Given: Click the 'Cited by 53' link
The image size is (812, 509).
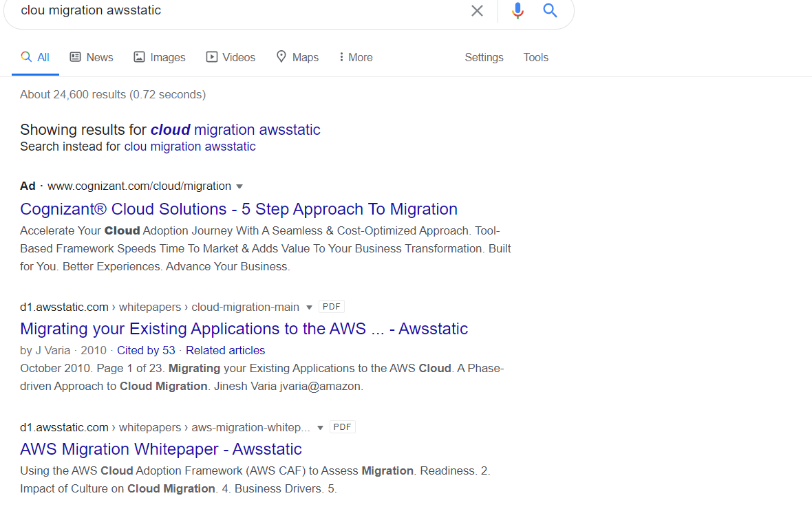Looking at the screenshot, I should point(146,350).
